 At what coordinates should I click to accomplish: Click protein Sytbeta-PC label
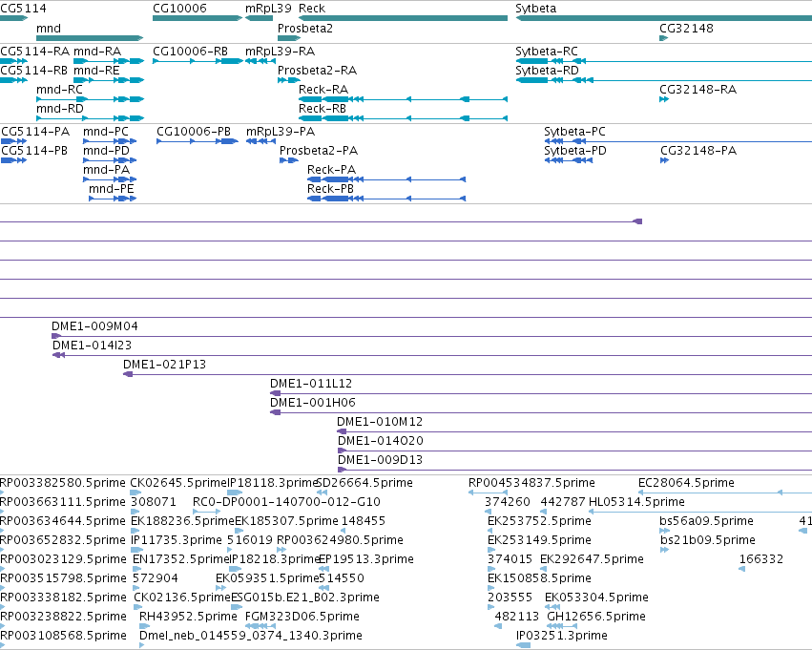coord(574,132)
